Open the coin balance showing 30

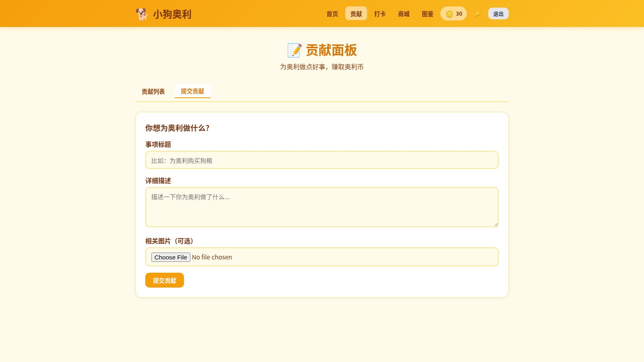tap(454, 14)
